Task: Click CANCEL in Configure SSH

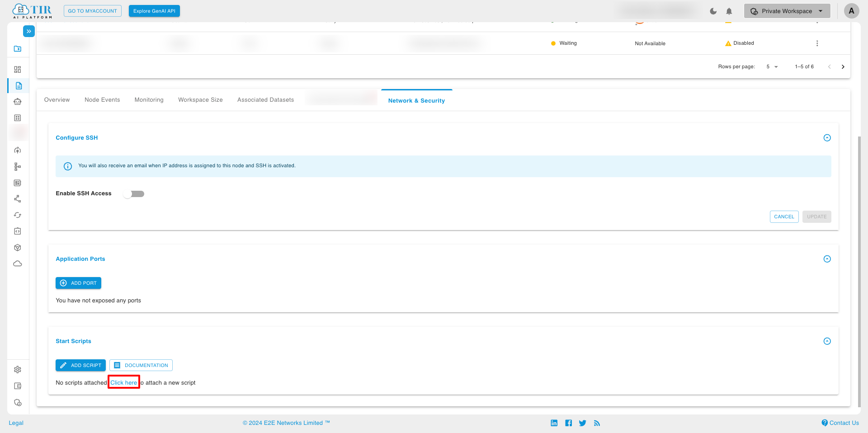Action: pyautogui.click(x=784, y=217)
